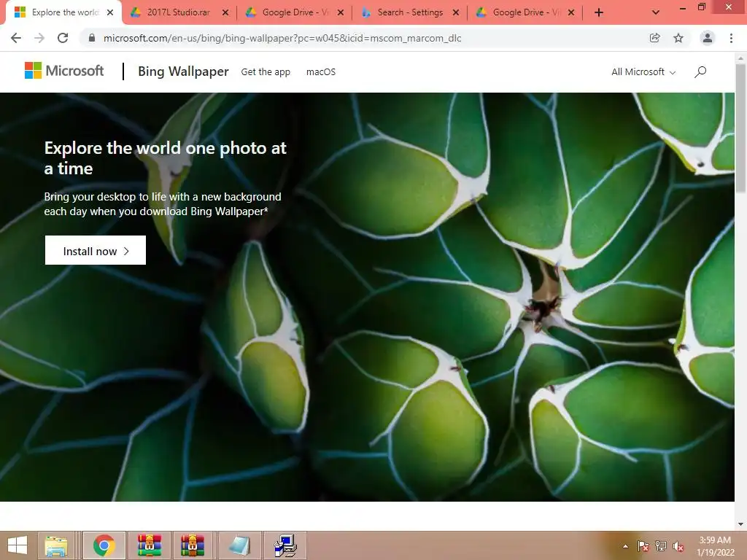Click the padlock site info icon
The width and height of the screenshot is (747, 560).
pos(92,38)
